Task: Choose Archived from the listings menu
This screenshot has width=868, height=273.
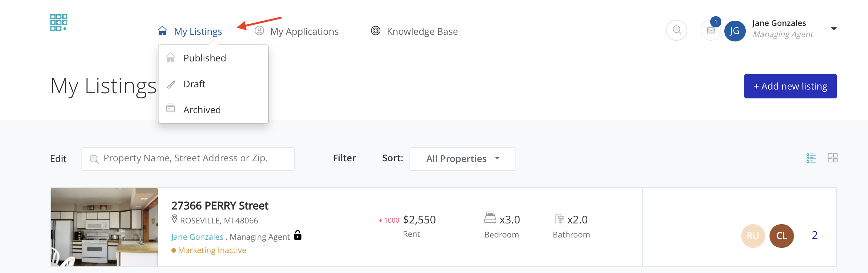Action: (x=202, y=110)
